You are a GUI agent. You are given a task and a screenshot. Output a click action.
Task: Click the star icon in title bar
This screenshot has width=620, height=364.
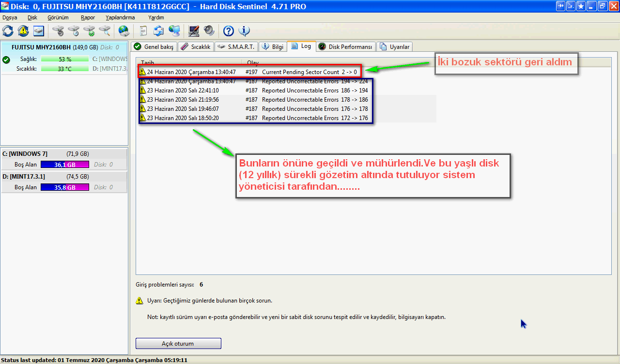click(x=580, y=6)
